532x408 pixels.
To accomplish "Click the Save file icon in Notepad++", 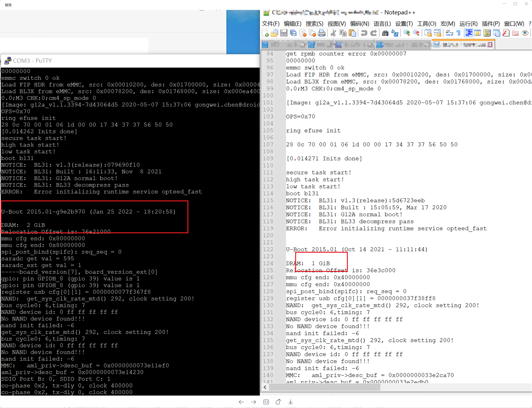I will (284, 33).
